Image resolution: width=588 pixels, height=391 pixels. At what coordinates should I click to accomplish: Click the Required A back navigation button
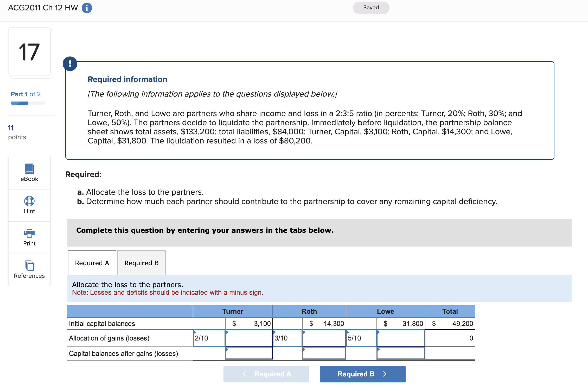(x=266, y=374)
